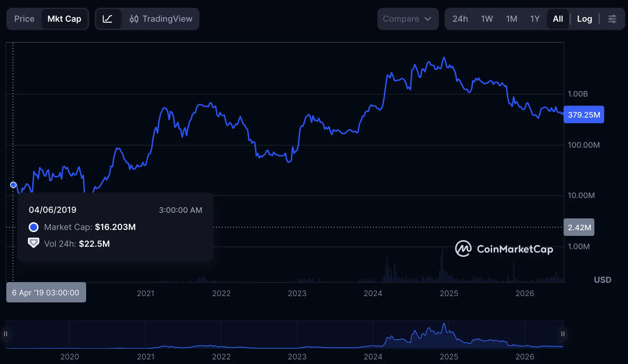This screenshot has height=364, width=628.
Task: Click the highlighted data point on chart line
Action: pyautogui.click(x=13, y=185)
